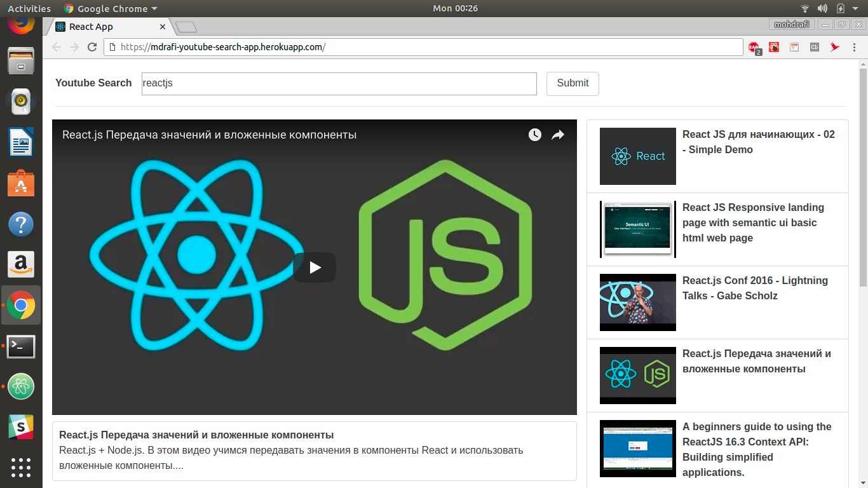Open the Atom editor dock icon

point(21,386)
